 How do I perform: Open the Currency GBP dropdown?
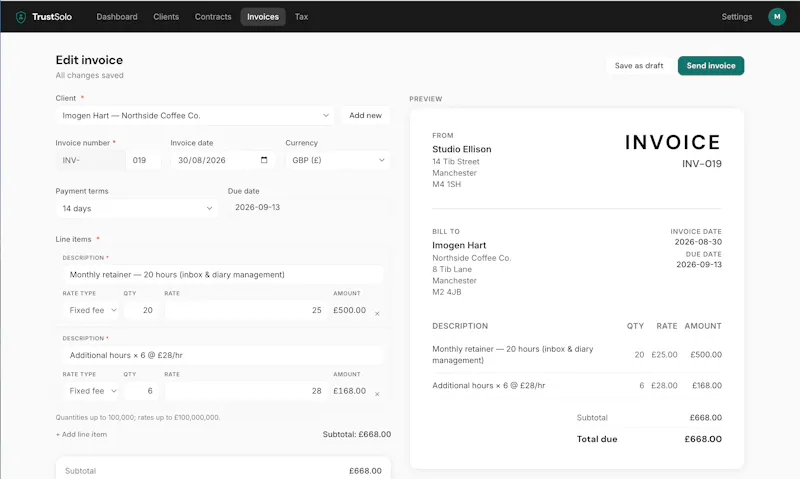point(338,160)
